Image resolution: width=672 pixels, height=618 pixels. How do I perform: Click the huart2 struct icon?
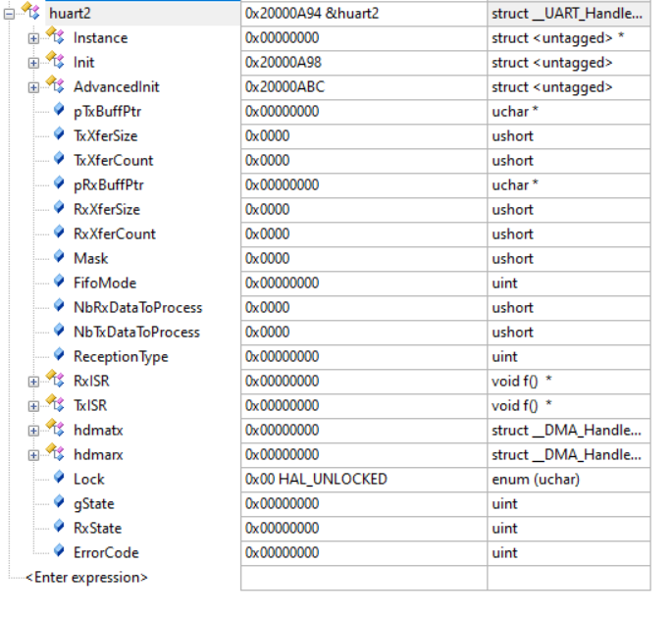pyautogui.click(x=30, y=11)
